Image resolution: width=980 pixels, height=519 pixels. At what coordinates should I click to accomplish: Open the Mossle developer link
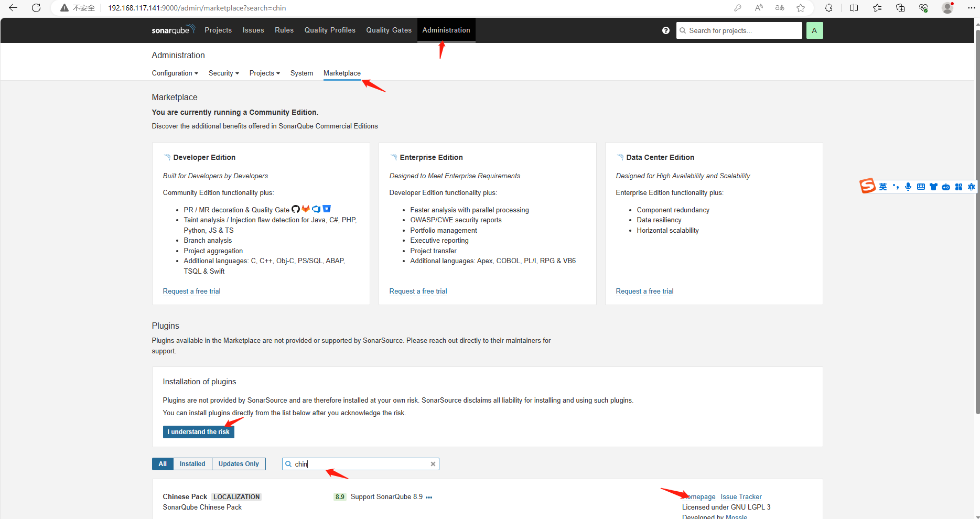(x=736, y=516)
